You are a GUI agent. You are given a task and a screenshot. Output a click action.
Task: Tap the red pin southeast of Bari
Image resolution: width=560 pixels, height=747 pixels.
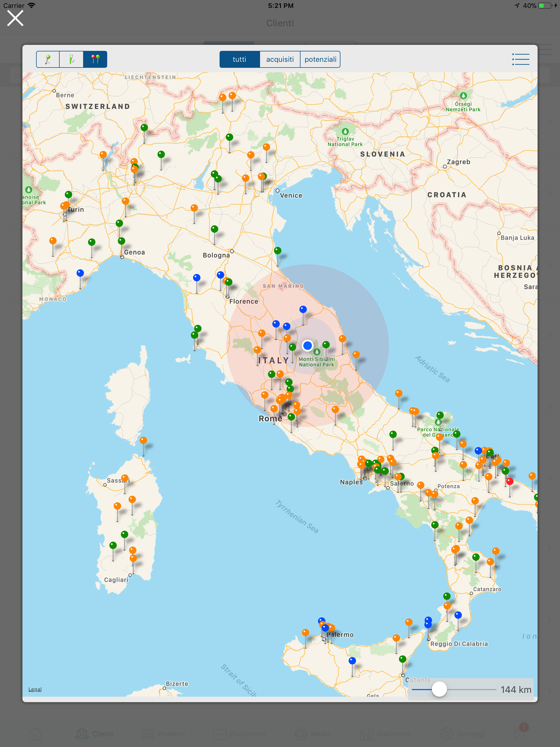pyautogui.click(x=510, y=482)
